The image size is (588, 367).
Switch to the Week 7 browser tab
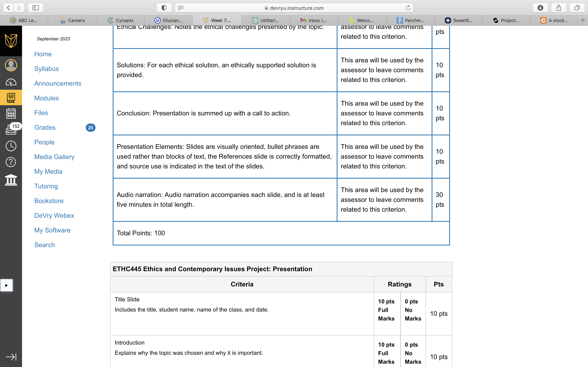tap(217, 20)
